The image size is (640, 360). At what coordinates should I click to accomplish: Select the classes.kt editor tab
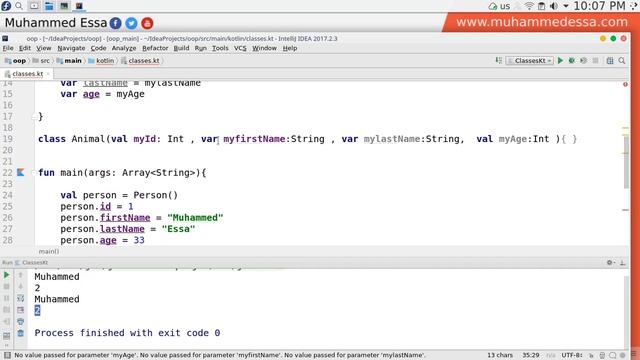(x=27, y=74)
